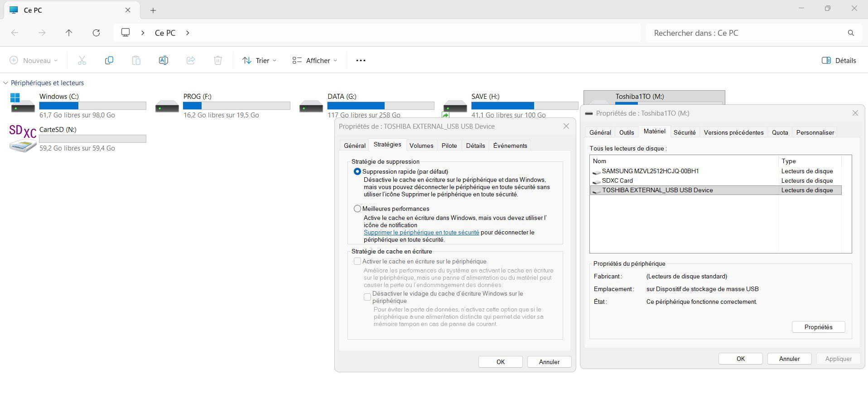Select the DATA (G:) drive icon
This screenshot has width=868, height=404.
pos(311,107)
